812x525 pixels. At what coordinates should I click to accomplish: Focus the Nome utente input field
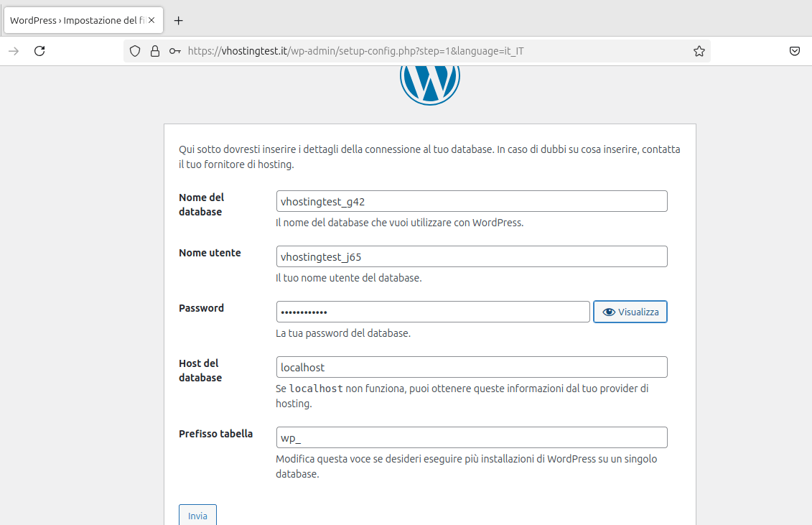coord(471,256)
